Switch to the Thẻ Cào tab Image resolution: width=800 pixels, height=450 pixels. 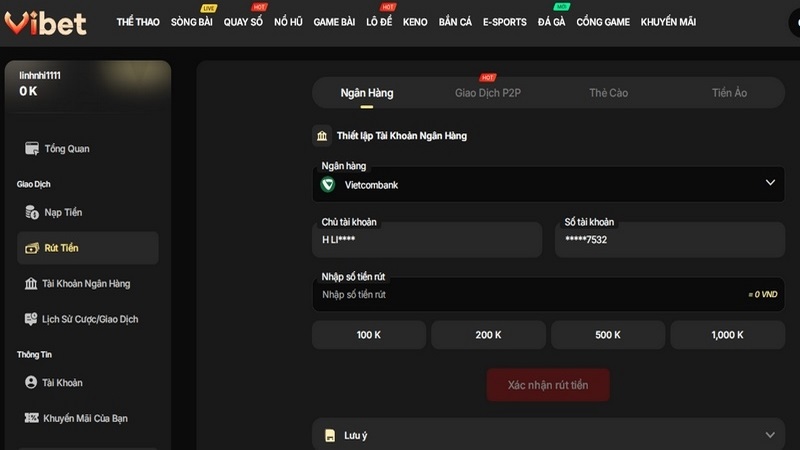609,93
